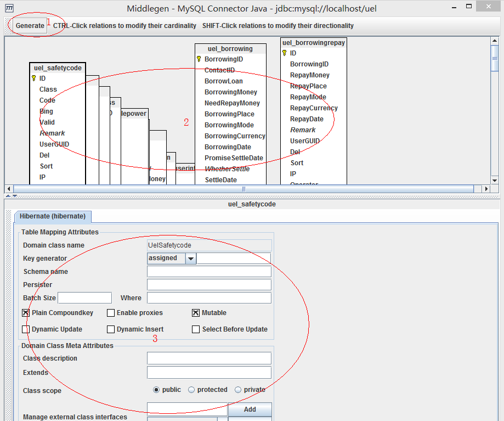Click the primary key icon next to BorrowingID
Screen dimensions: 504x421
[x=199, y=59]
